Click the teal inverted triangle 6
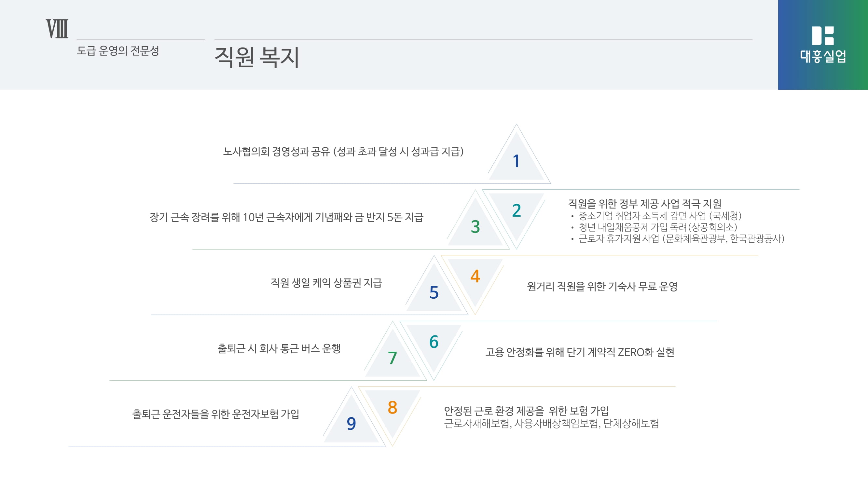 (x=434, y=342)
